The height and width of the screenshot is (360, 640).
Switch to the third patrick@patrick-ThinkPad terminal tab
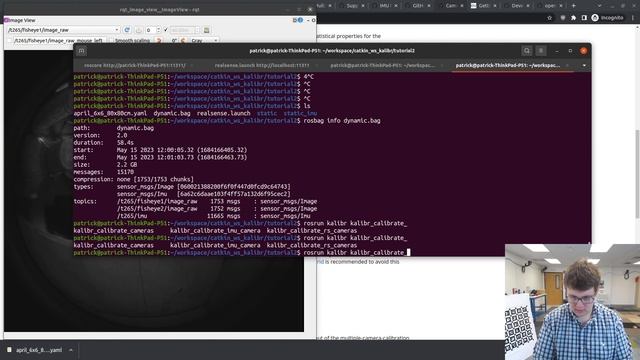[382, 65]
